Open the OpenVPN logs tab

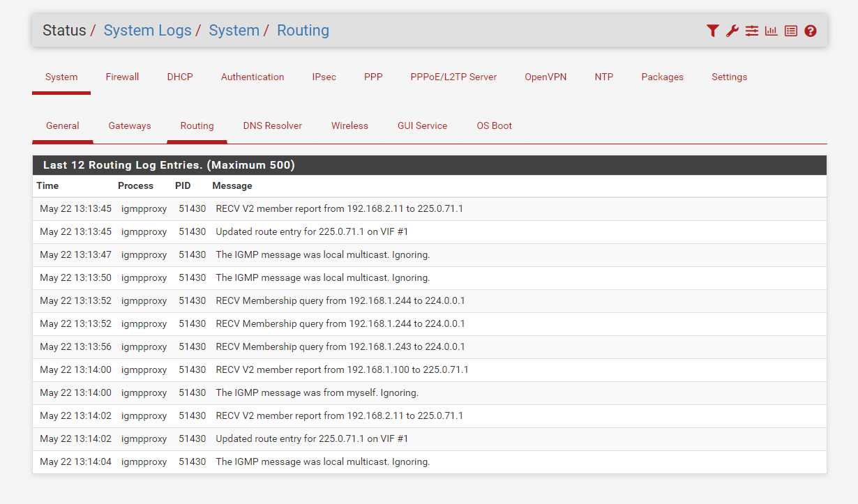[545, 77]
